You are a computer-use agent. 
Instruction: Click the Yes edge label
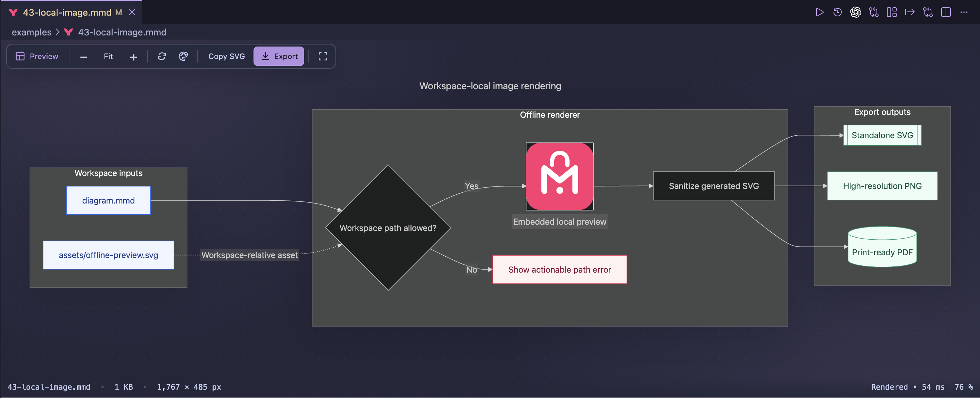click(471, 186)
